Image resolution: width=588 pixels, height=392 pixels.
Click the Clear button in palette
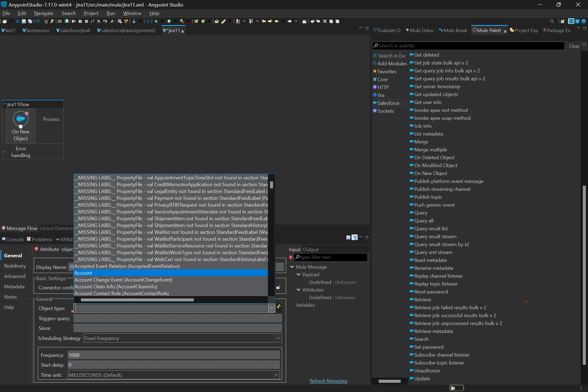pyautogui.click(x=574, y=46)
